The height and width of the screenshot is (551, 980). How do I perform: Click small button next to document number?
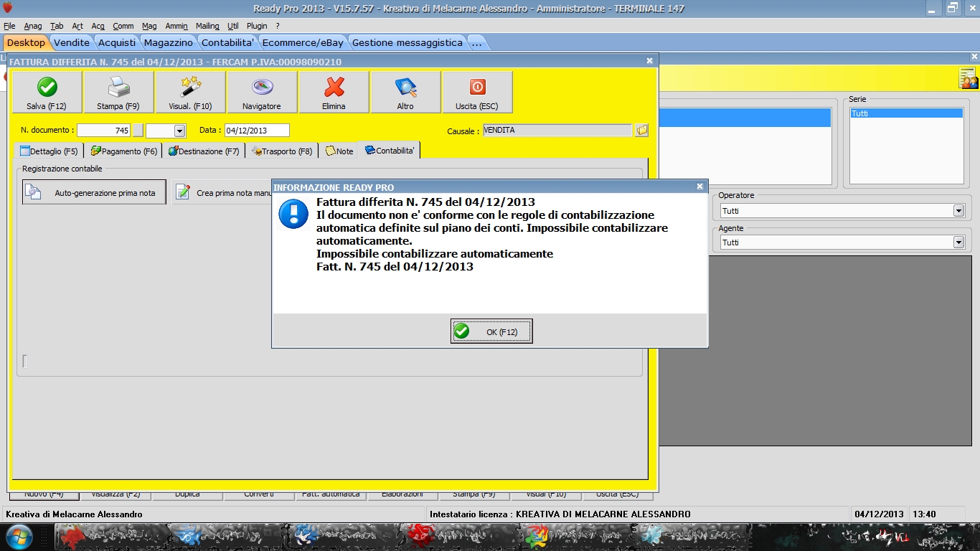pyautogui.click(x=138, y=131)
